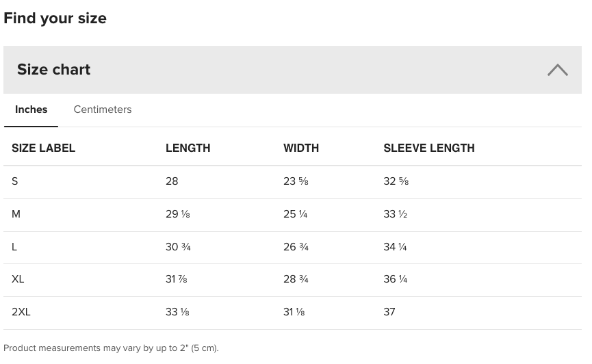
Task: Click the SLEEVE LENGTH column header
Action: tap(429, 148)
